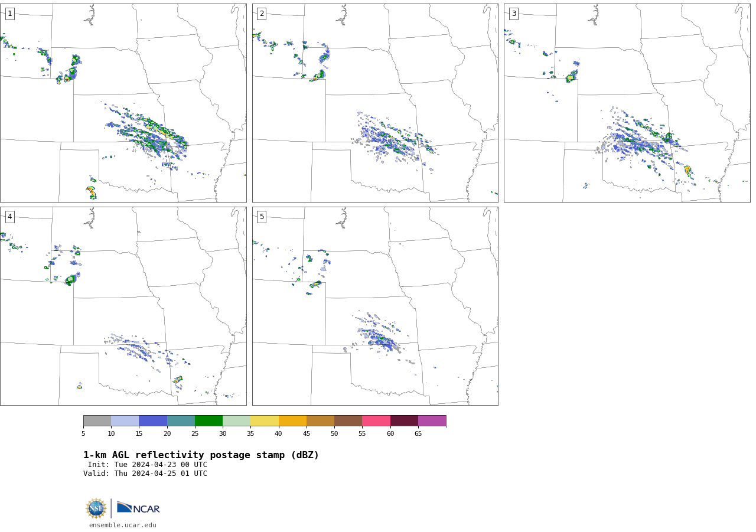
Task: Click the blue 15-20 dBZ swatch
Action: click(153, 421)
